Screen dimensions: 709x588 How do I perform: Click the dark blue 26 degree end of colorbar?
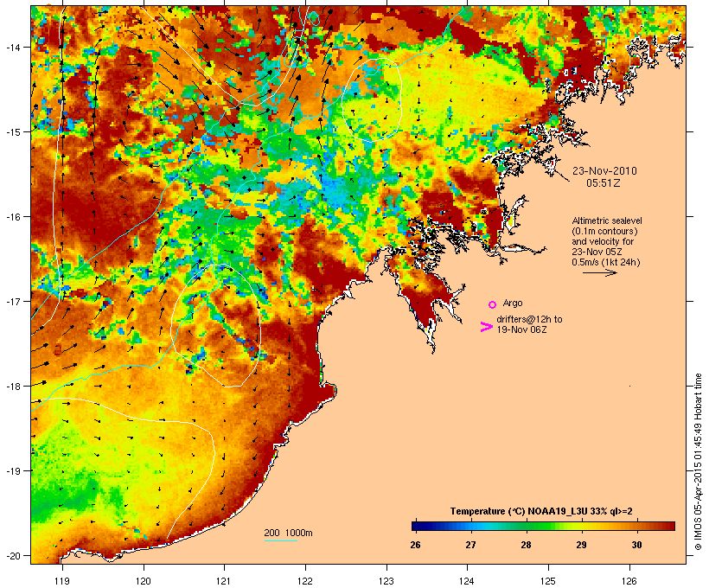pos(415,526)
